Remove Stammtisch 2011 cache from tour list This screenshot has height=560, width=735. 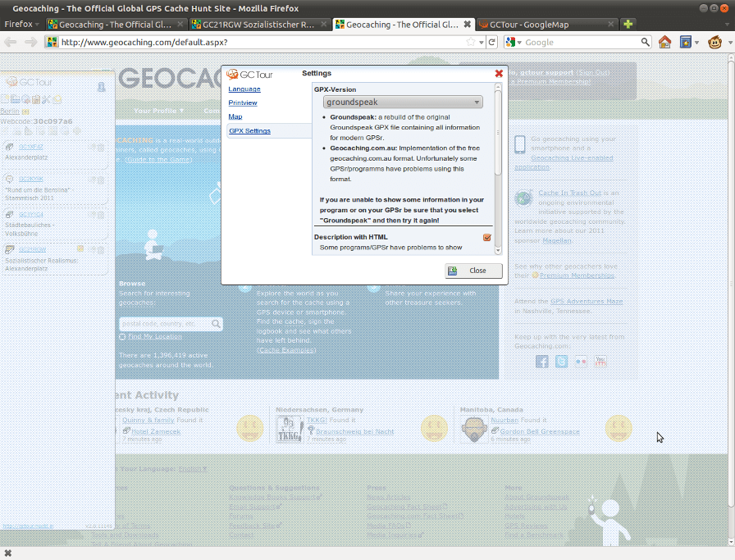[101, 180]
